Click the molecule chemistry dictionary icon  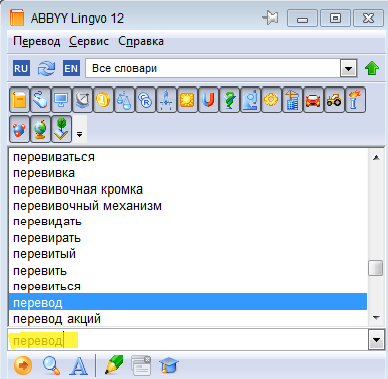click(20, 129)
